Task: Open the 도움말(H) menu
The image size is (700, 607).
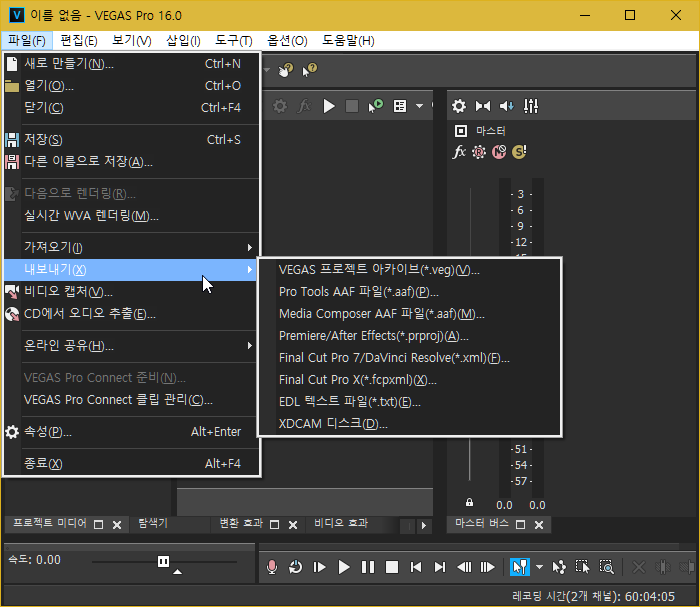Action: [348, 41]
